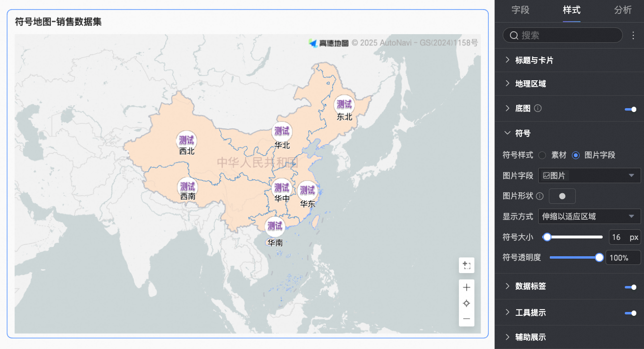Image resolution: width=644 pixels, height=349 pixels.
Task: Open the 图片字段 field dropdown
Action: (x=590, y=175)
